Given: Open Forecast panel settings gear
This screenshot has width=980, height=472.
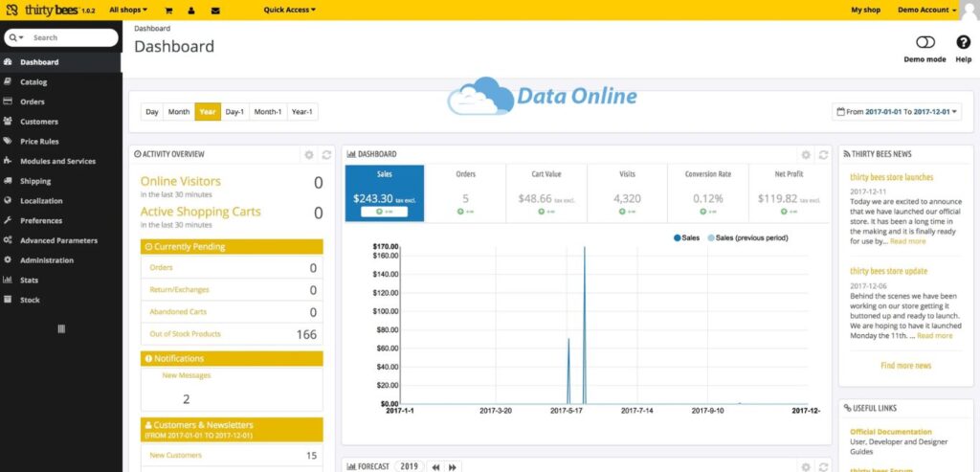Looking at the screenshot, I should [806, 467].
